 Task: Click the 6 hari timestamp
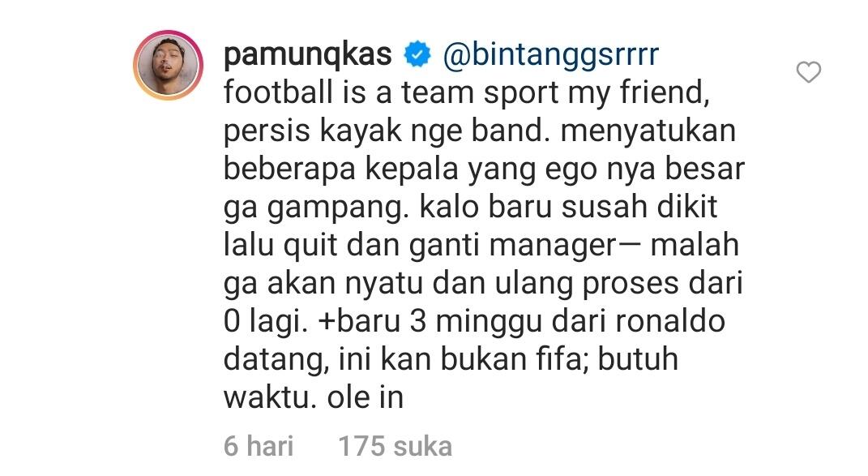259,446
